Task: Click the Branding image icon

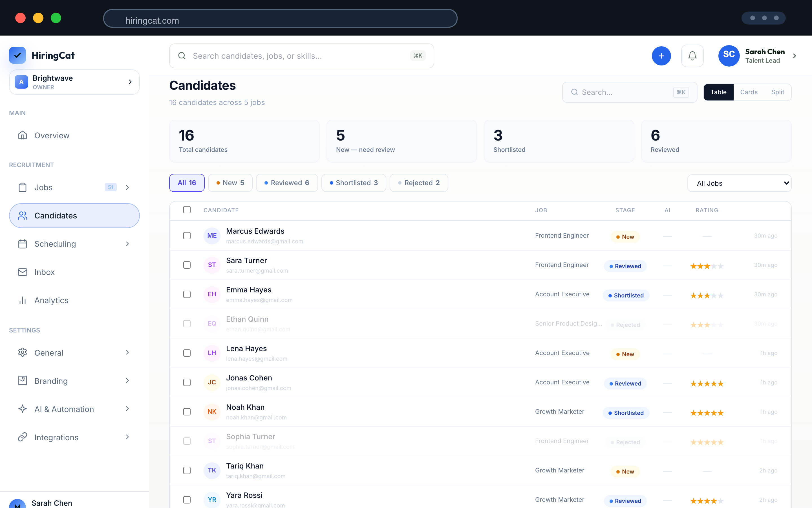Action: pyautogui.click(x=23, y=381)
